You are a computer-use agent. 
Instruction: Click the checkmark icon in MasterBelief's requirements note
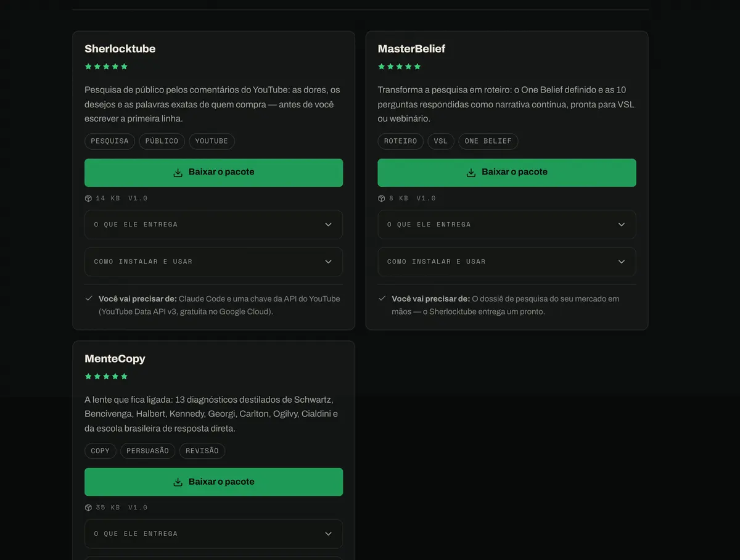(x=382, y=299)
